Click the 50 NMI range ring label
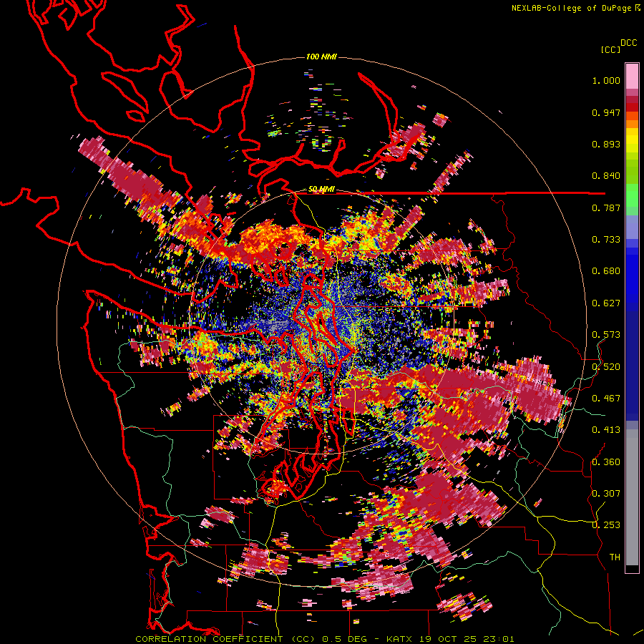644x644 pixels. pyautogui.click(x=321, y=190)
